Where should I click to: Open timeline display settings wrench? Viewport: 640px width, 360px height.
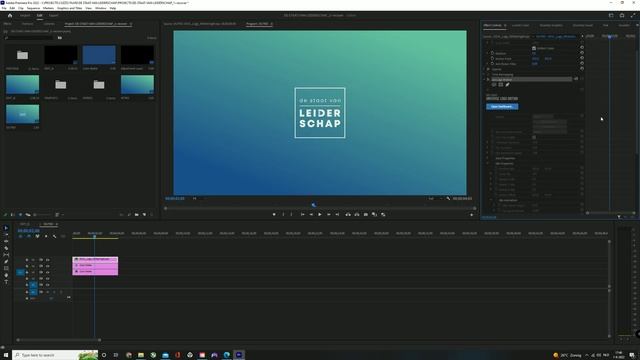click(x=54, y=236)
